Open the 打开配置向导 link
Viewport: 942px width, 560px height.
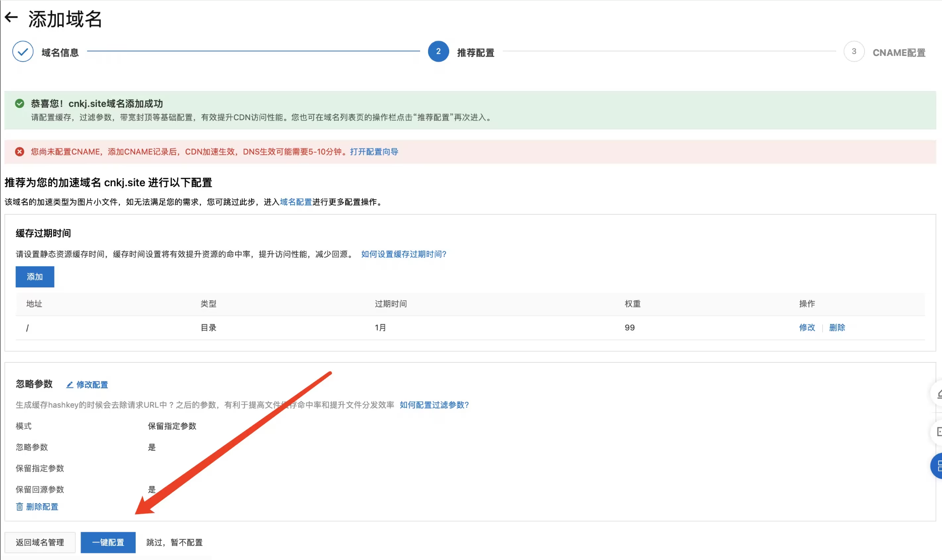374,152
